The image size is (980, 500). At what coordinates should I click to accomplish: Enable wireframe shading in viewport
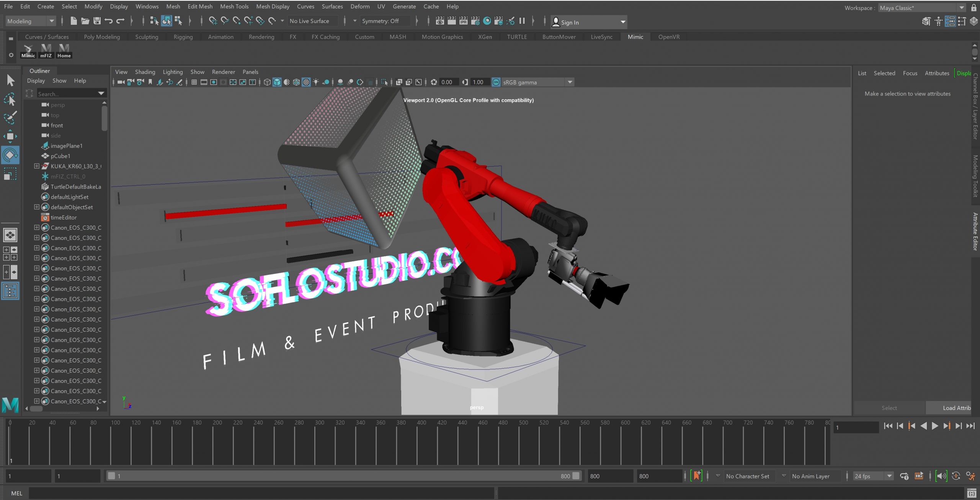pyautogui.click(x=267, y=82)
